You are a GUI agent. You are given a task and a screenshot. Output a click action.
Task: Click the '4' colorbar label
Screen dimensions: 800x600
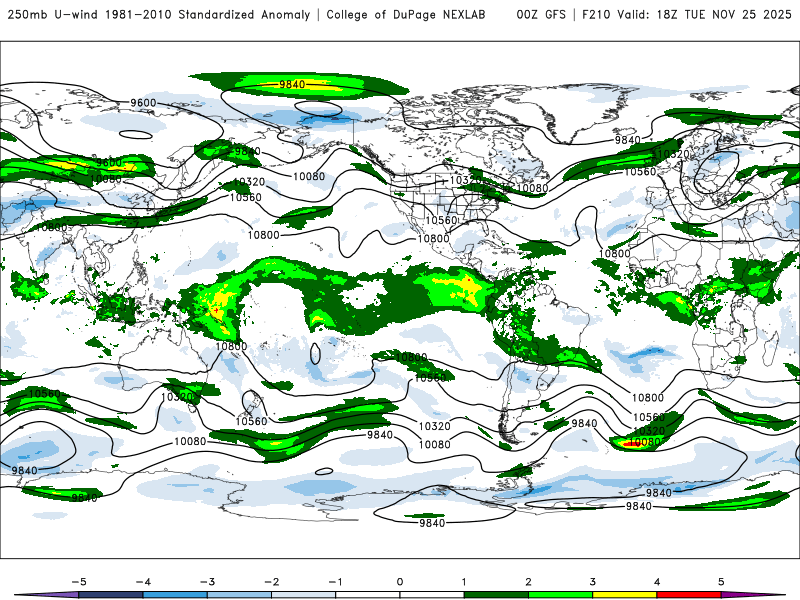(x=657, y=582)
